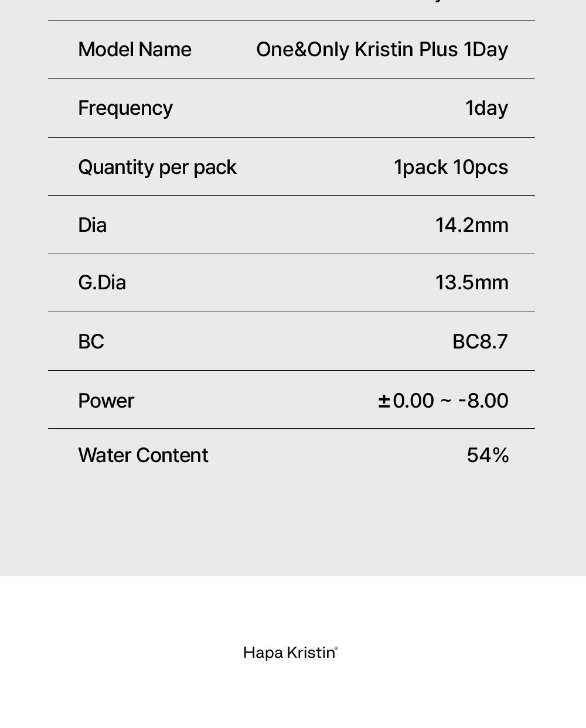Select the G.Dia row label
This screenshot has width=586, height=728.
(102, 282)
